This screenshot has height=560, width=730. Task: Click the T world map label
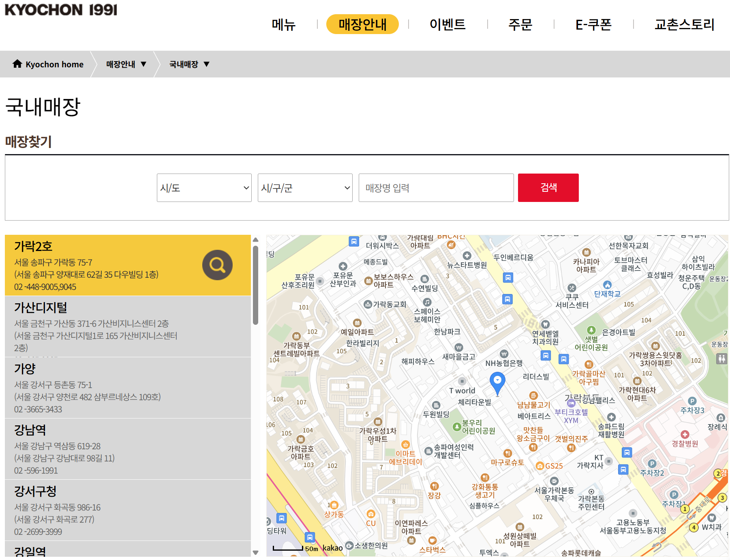click(462, 390)
